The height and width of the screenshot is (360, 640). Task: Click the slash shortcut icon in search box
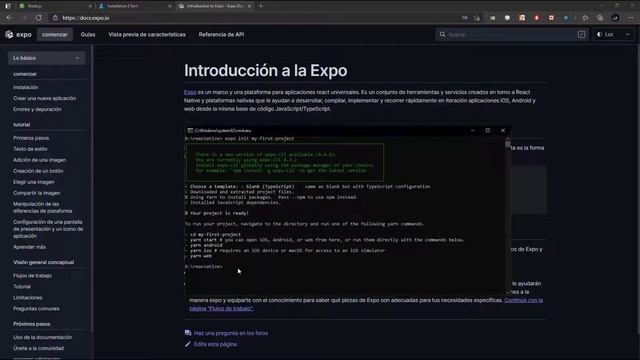pos(581,35)
